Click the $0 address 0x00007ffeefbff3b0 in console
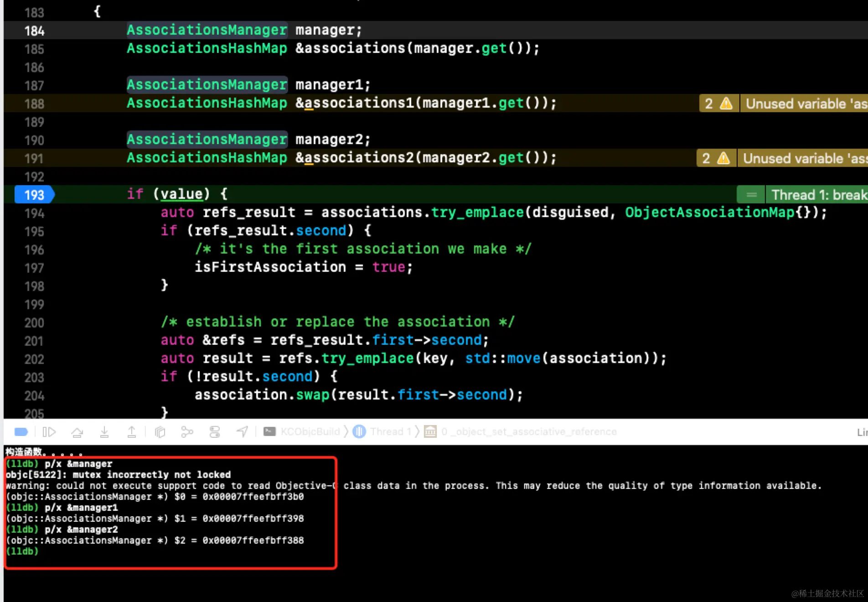The height and width of the screenshot is (602, 868). [253, 497]
